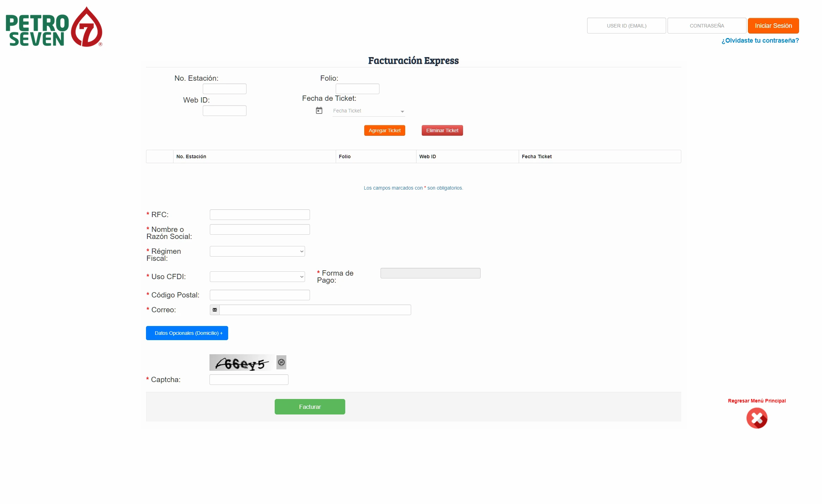Click the RFC input field

point(260,215)
